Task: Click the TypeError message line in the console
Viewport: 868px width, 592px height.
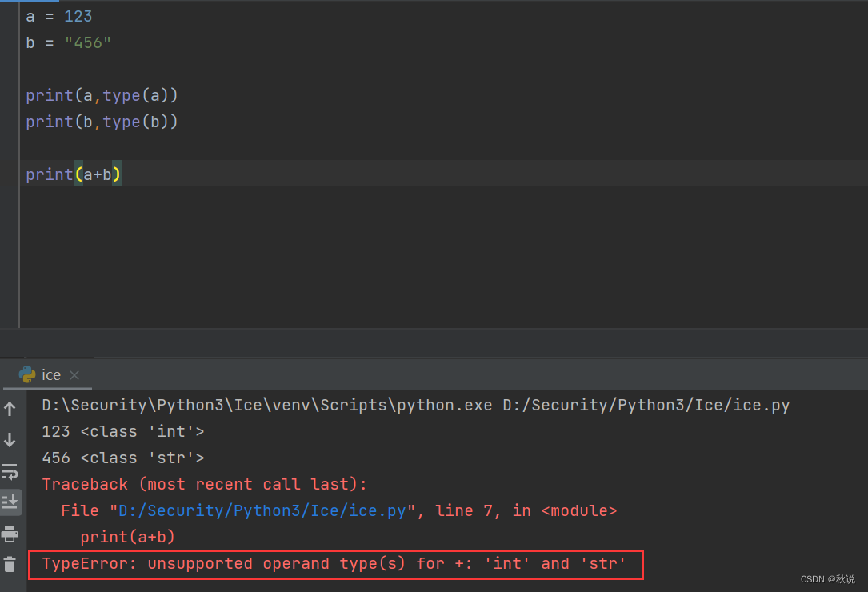Action: click(334, 564)
